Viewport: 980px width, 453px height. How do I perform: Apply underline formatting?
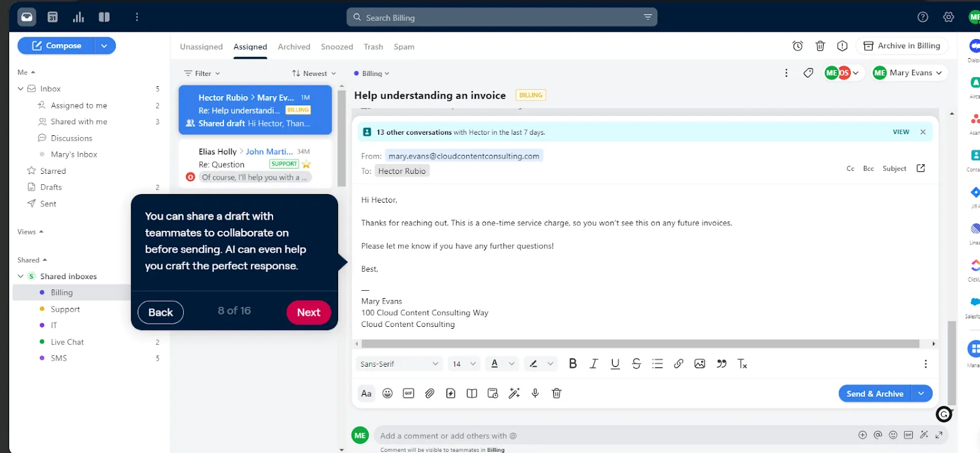click(615, 364)
